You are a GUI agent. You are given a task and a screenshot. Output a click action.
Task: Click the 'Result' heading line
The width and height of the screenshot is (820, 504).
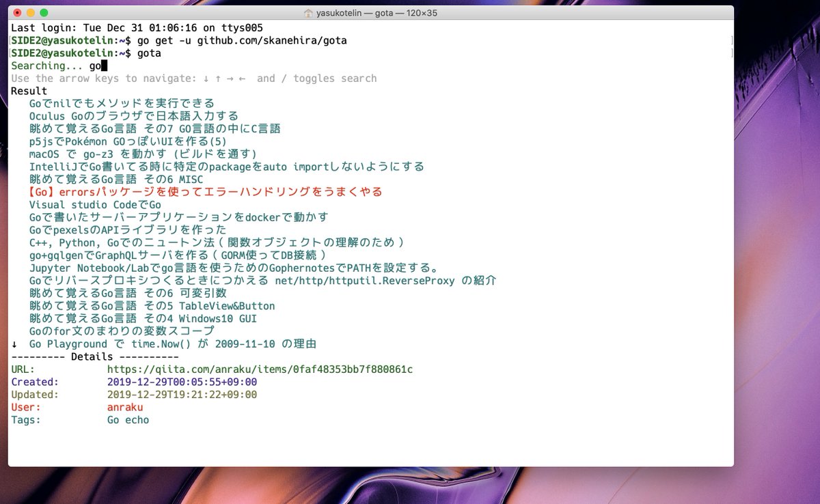click(x=29, y=91)
